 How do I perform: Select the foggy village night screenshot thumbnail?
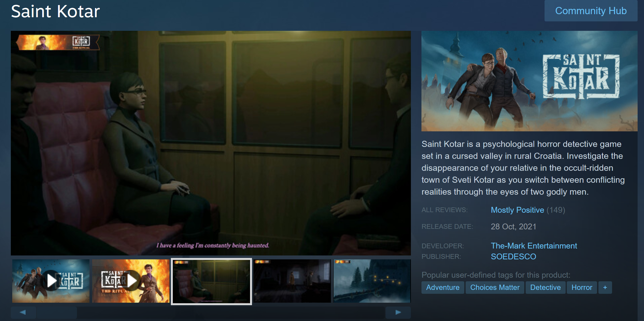click(x=372, y=281)
